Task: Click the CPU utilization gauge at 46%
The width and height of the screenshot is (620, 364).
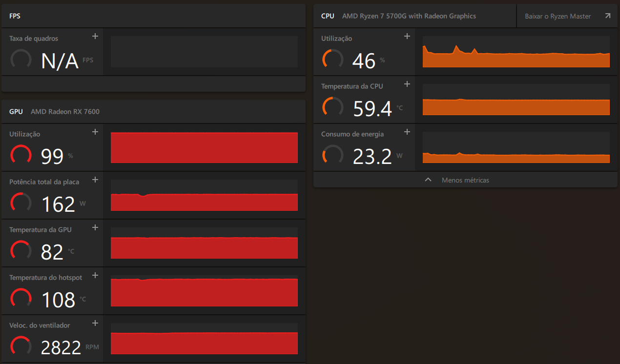Action: pos(333,60)
